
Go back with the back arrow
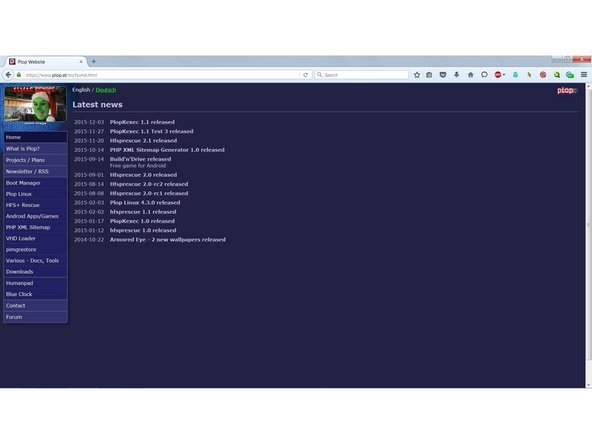coord(8,75)
